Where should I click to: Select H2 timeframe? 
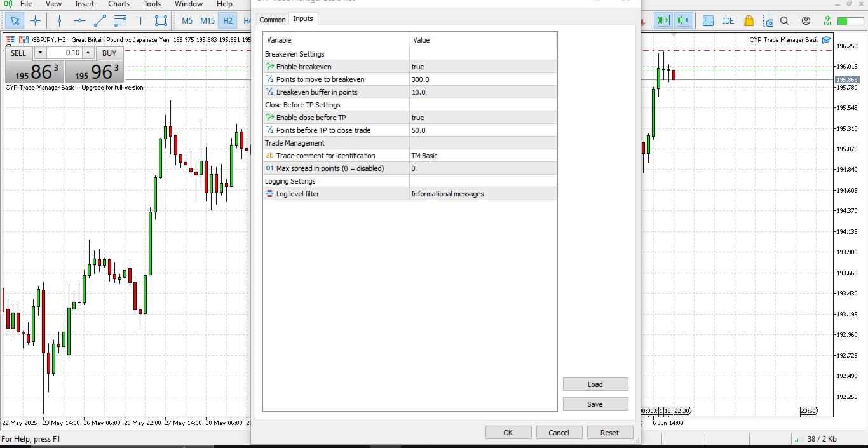(227, 21)
